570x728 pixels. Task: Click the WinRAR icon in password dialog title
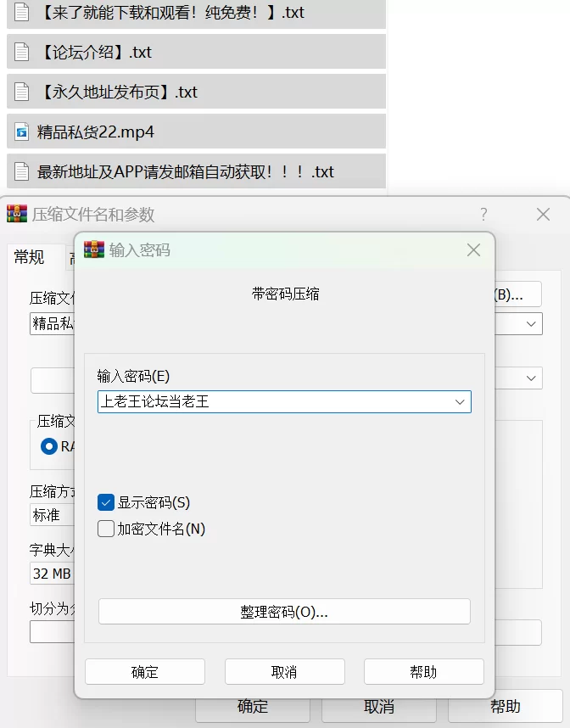(x=94, y=249)
